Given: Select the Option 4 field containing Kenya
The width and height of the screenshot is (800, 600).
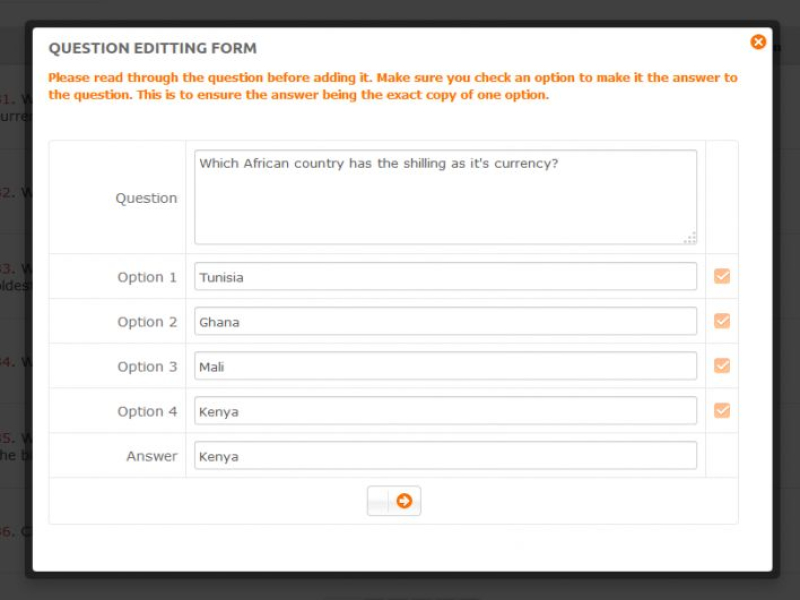Looking at the screenshot, I should point(445,411).
